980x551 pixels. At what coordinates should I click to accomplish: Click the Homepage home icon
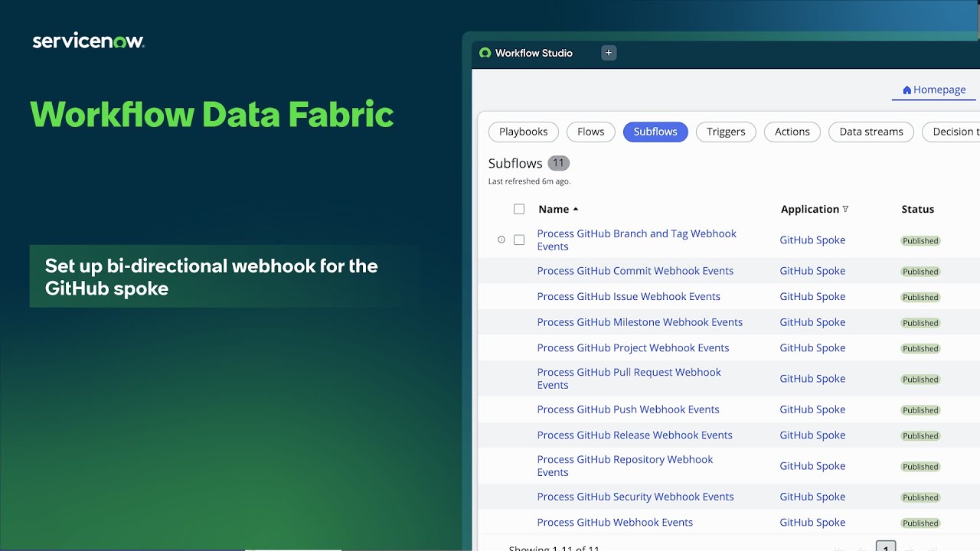click(x=906, y=90)
